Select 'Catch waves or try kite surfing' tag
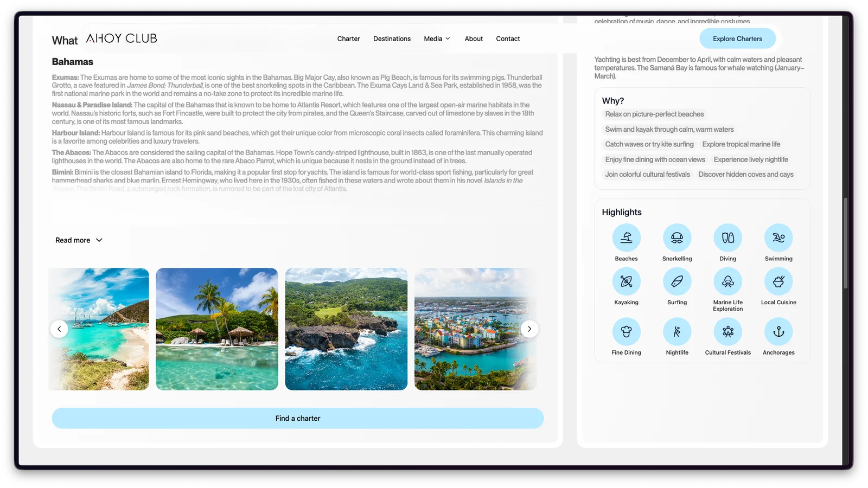The height and width of the screenshot is (488, 868). pyautogui.click(x=649, y=144)
